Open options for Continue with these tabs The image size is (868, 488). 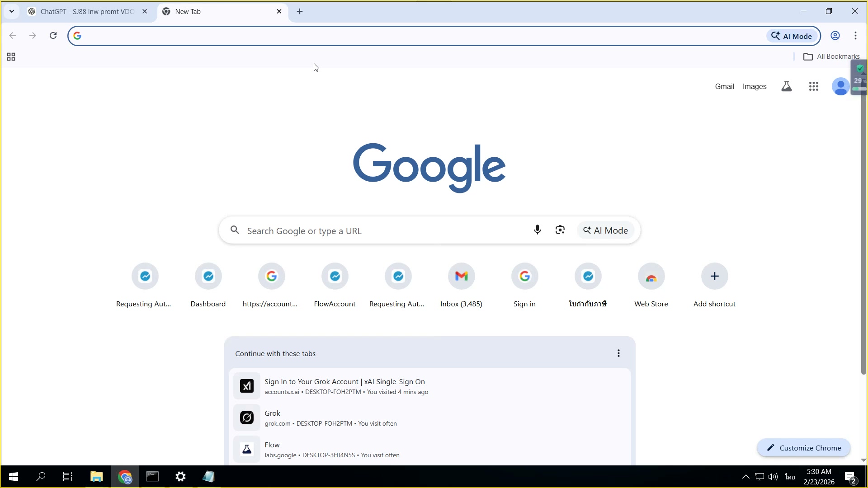point(618,353)
